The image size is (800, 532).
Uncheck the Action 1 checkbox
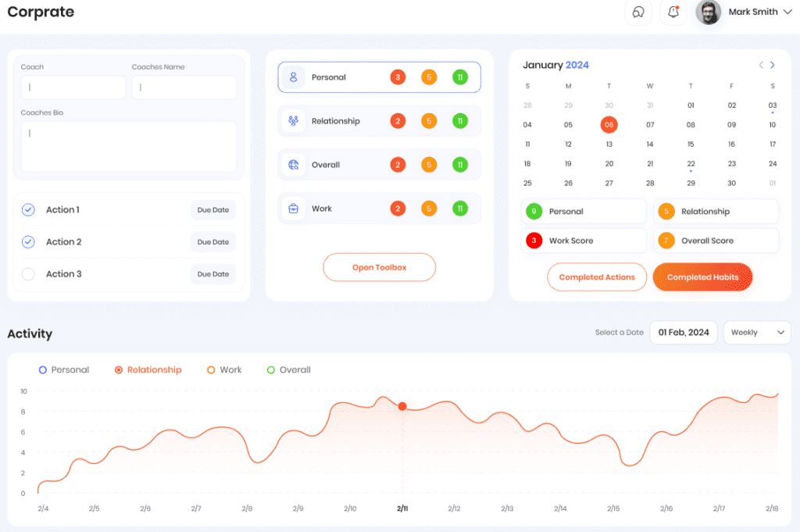point(28,210)
